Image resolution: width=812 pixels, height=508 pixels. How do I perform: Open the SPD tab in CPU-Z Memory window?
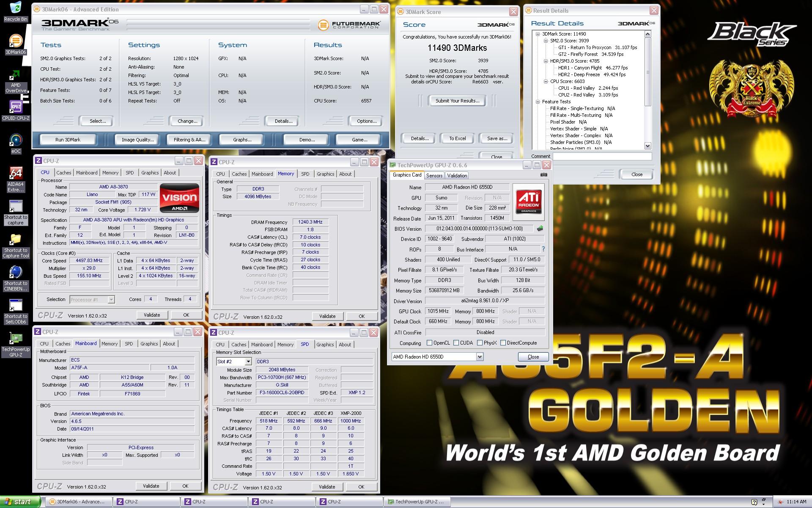click(x=305, y=174)
